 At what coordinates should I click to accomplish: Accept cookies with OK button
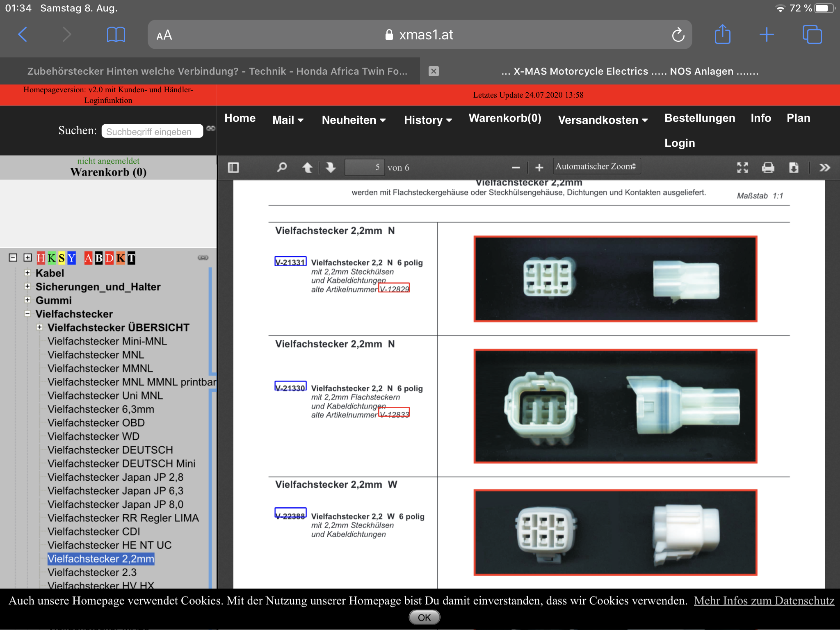click(424, 617)
